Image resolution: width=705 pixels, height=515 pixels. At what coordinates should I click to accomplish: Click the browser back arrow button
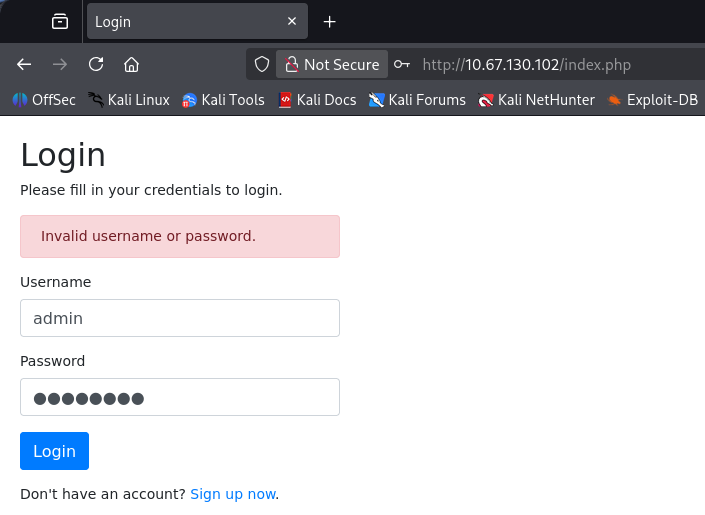24,64
